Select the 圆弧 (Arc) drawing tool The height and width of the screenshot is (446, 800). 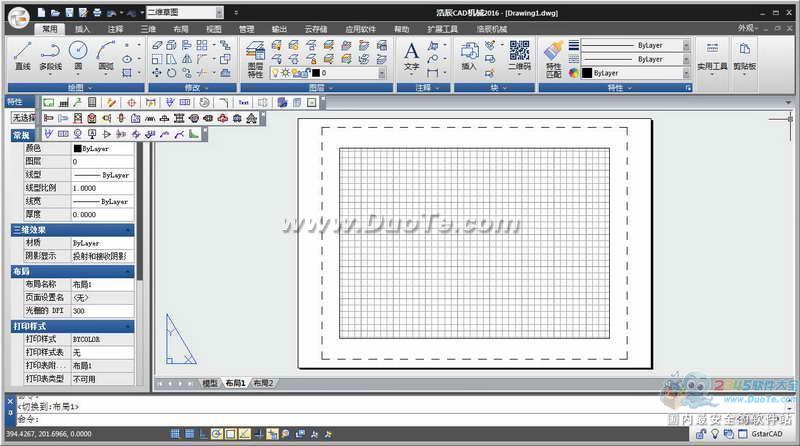[x=105, y=56]
